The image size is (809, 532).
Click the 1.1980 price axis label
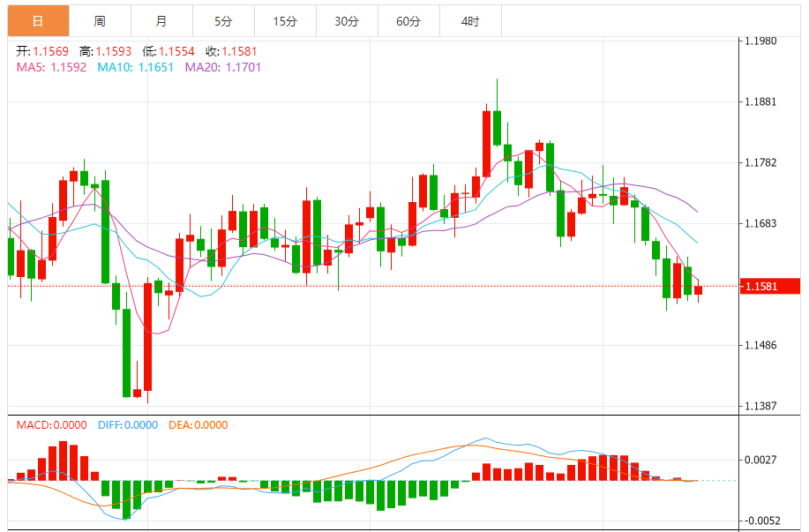(x=760, y=41)
